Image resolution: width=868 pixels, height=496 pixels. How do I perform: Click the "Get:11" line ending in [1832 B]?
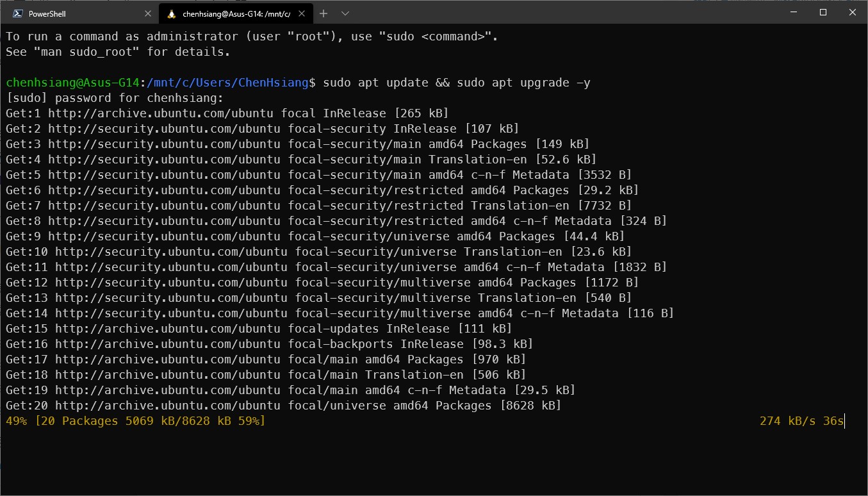click(336, 267)
